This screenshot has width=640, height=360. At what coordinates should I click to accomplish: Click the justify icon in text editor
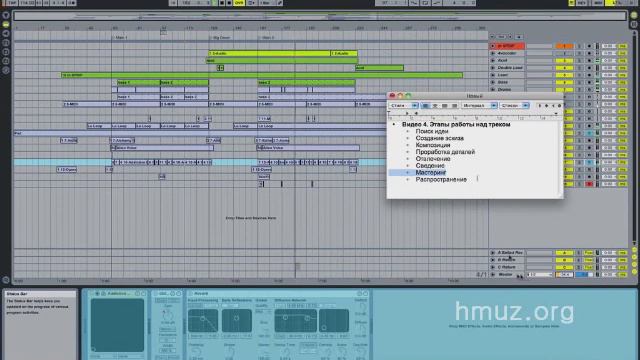[x=454, y=106]
